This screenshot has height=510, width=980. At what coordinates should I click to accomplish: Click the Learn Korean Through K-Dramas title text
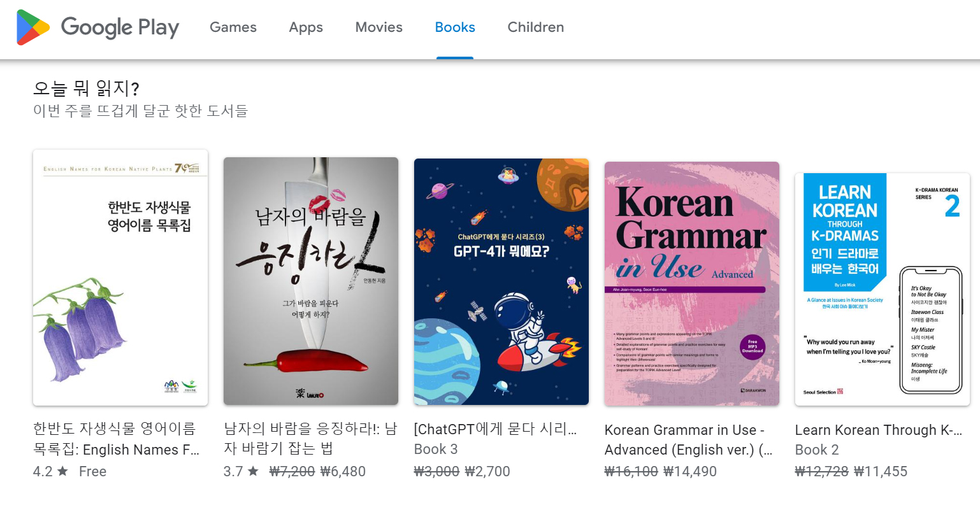click(879, 430)
